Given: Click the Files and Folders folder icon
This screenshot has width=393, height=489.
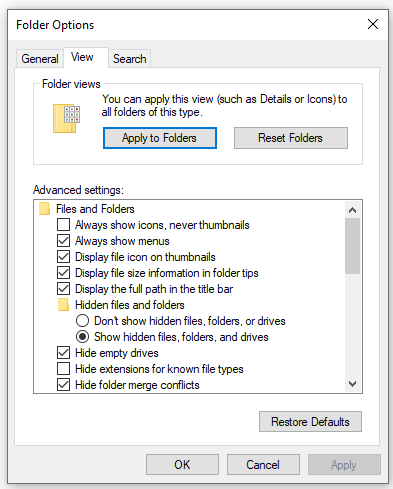Looking at the screenshot, I should (x=44, y=209).
